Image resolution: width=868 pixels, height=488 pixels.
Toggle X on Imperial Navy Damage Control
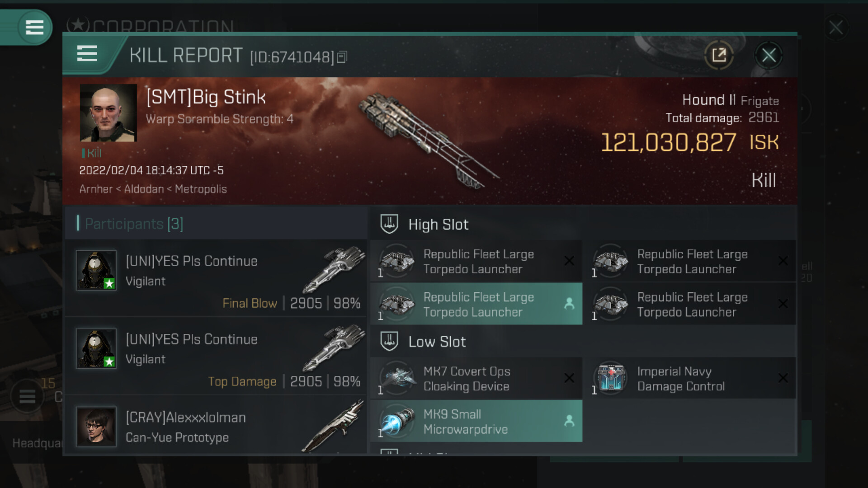(783, 378)
